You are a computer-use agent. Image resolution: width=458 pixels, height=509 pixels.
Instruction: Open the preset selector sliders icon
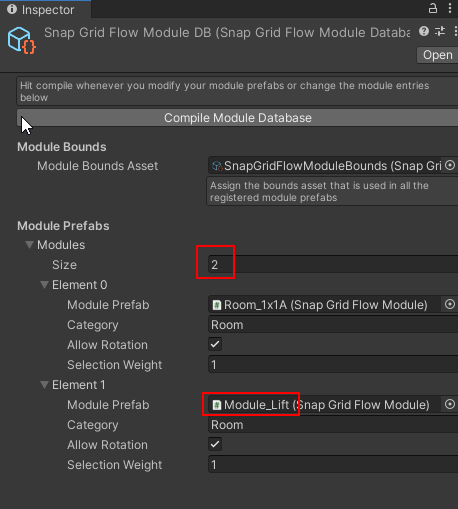[440, 32]
